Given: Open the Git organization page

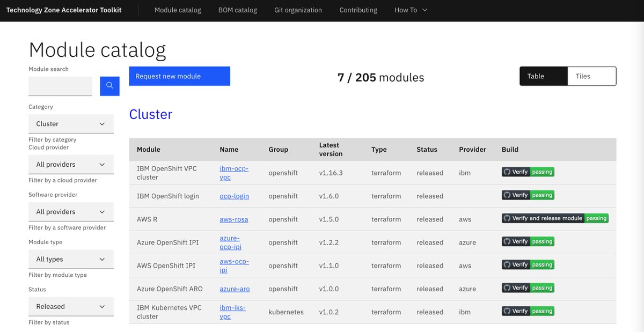Looking at the screenshot, I should (298, 10).
